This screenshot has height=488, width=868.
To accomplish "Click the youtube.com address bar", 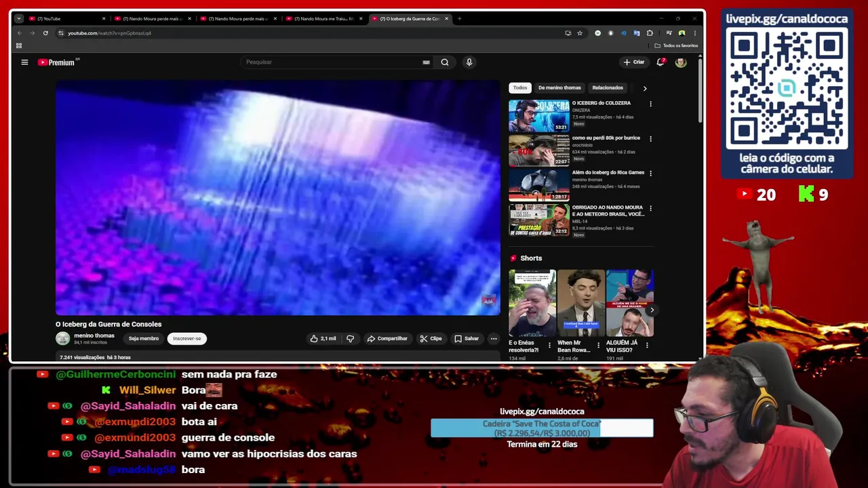I will [312, 33].
